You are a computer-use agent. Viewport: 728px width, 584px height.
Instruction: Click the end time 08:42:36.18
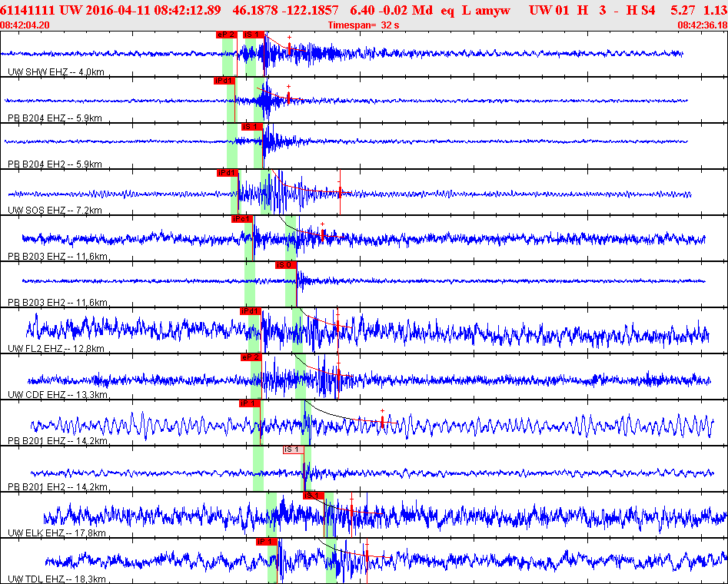(702, 25)
